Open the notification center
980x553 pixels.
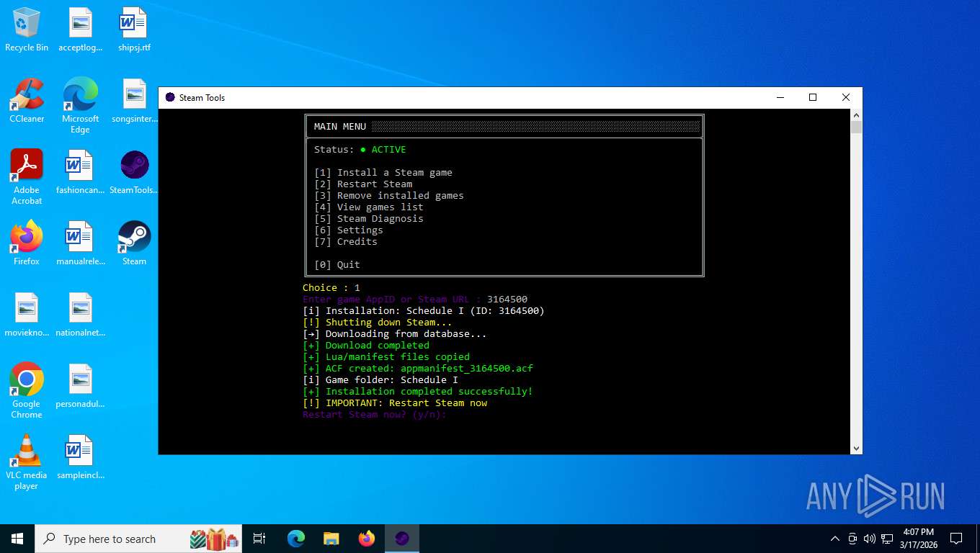point(956,539)
